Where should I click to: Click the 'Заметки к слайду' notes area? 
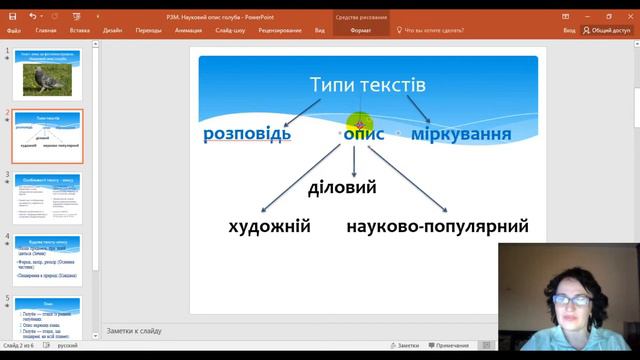pyautogui.click(x=134, y=331)
